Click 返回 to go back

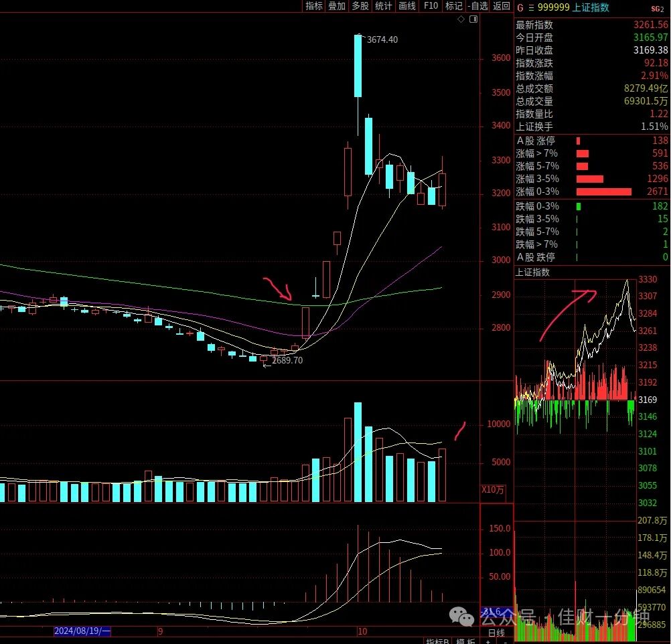tap(501, 6)
